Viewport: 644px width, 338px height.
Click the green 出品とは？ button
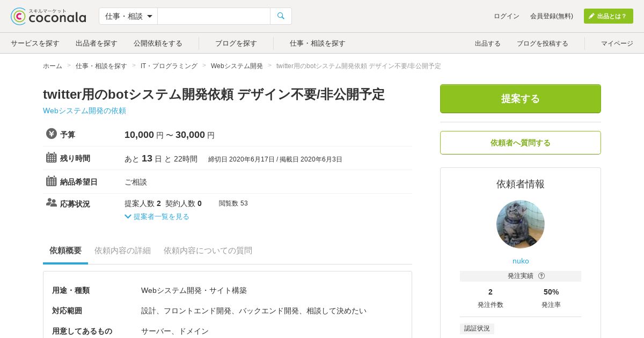(609, 16)
